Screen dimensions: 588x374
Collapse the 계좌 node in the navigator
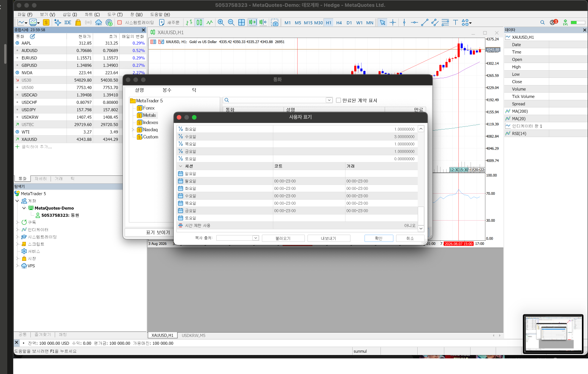click(17, 201)
